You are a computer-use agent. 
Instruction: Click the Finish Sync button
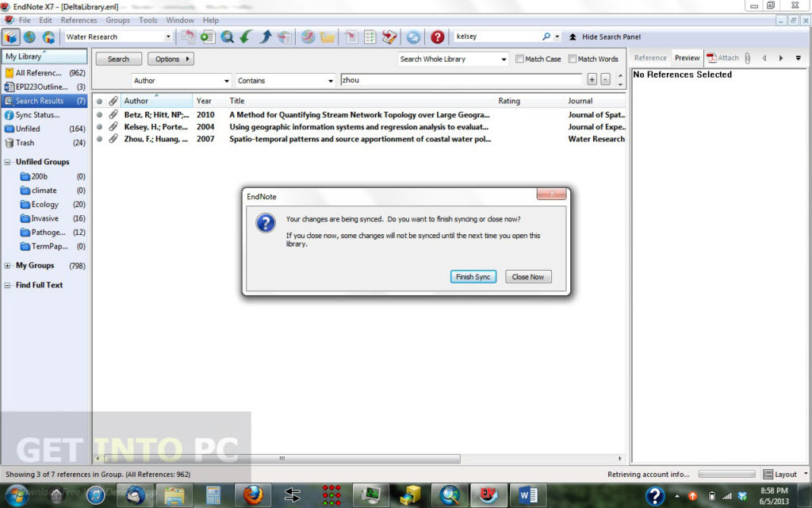473,277
